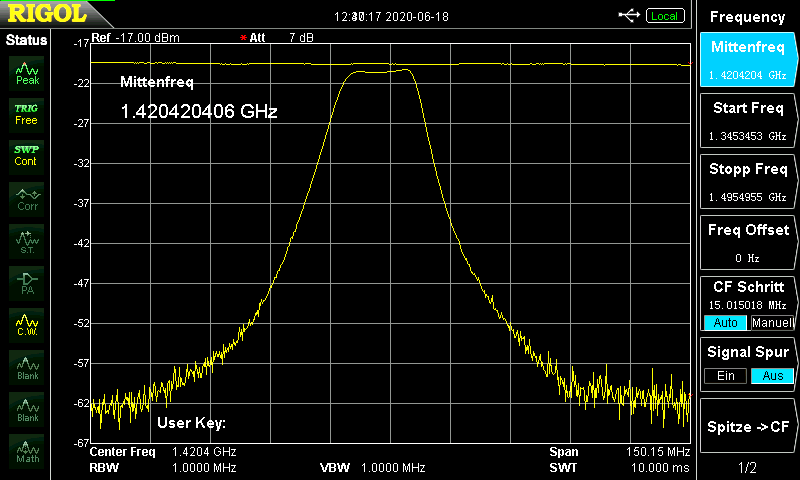Click the S.T. status icon
The height and width of the screenshot is (480, 800).
[27, 241]
